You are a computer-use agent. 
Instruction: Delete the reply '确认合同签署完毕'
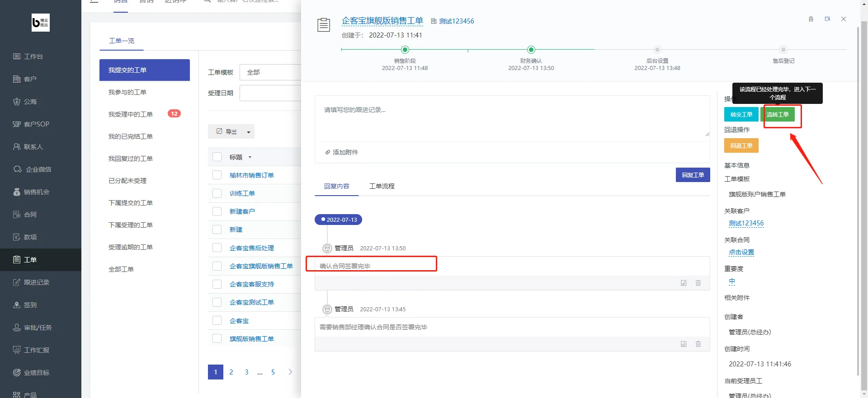698,283
